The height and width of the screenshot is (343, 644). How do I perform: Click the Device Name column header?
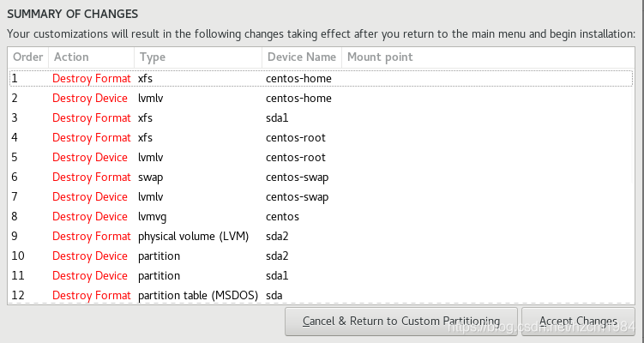pyautogui.click(x=302, y=57)
